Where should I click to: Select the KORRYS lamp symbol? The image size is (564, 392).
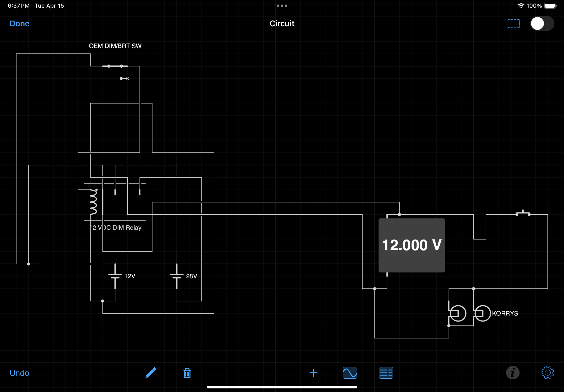[482, 313]
